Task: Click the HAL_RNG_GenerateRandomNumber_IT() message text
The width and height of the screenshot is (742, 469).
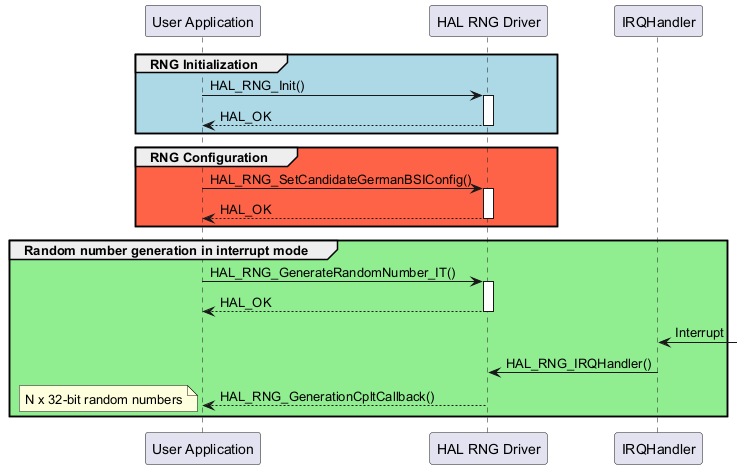Action: pos(333,273)
